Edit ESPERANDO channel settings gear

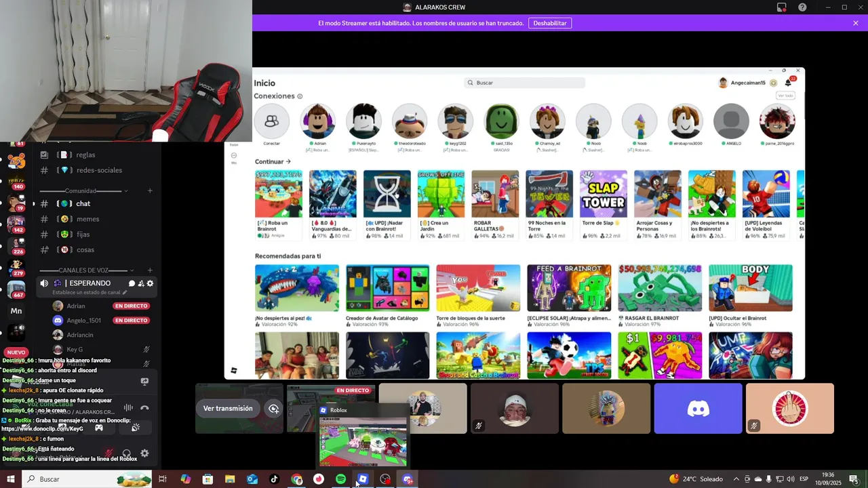(x=150, y=283)
